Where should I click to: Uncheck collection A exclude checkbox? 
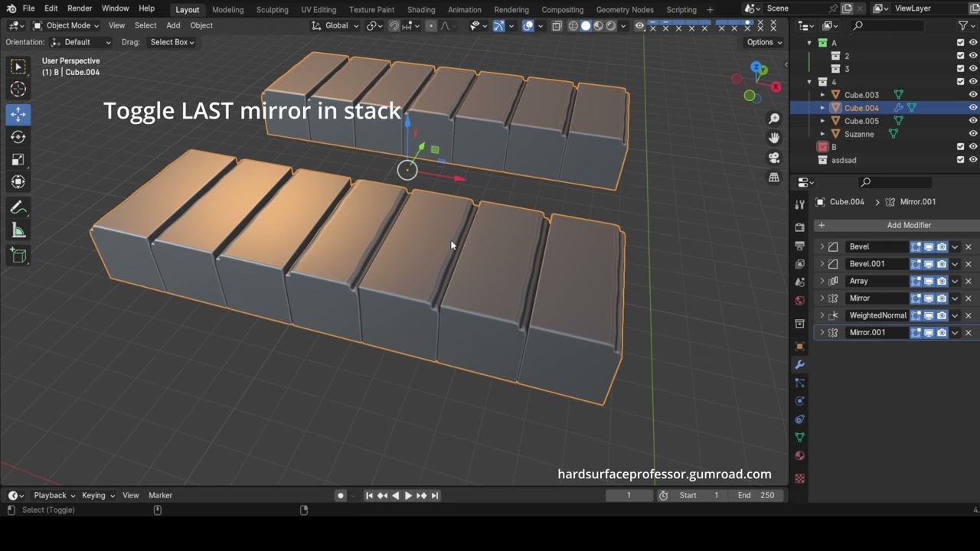960,43
